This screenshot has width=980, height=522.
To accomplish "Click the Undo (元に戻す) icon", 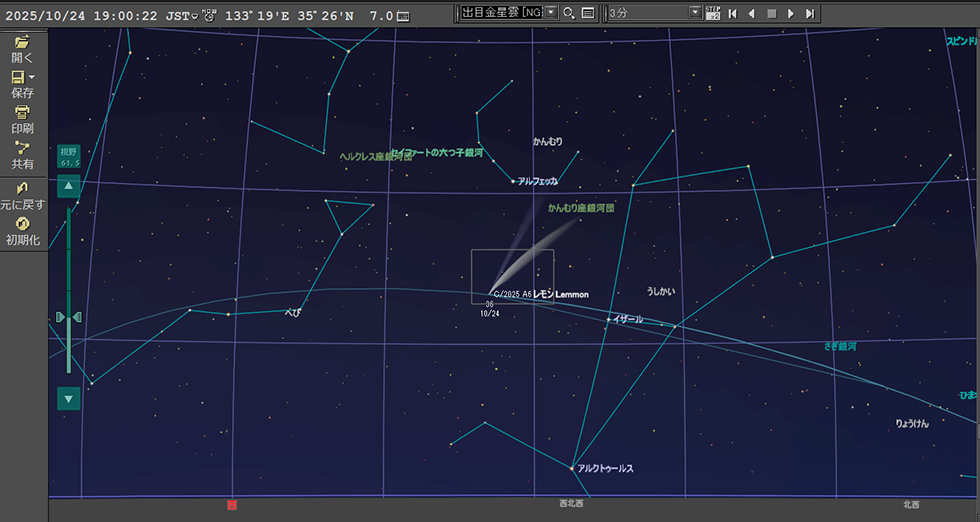I will (22, 188).
